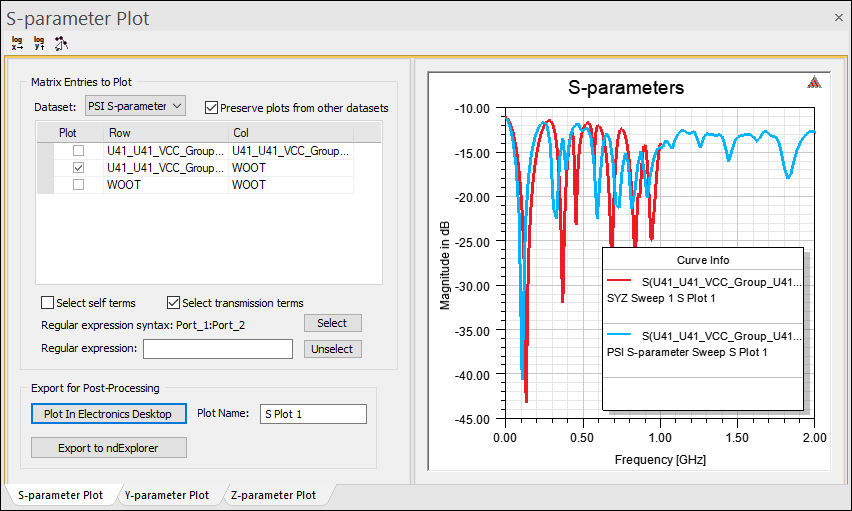This screenshot has height=511, width=852.
Task: Toggle logarithmic X-axis scale icon
Action: pos(17,43)
